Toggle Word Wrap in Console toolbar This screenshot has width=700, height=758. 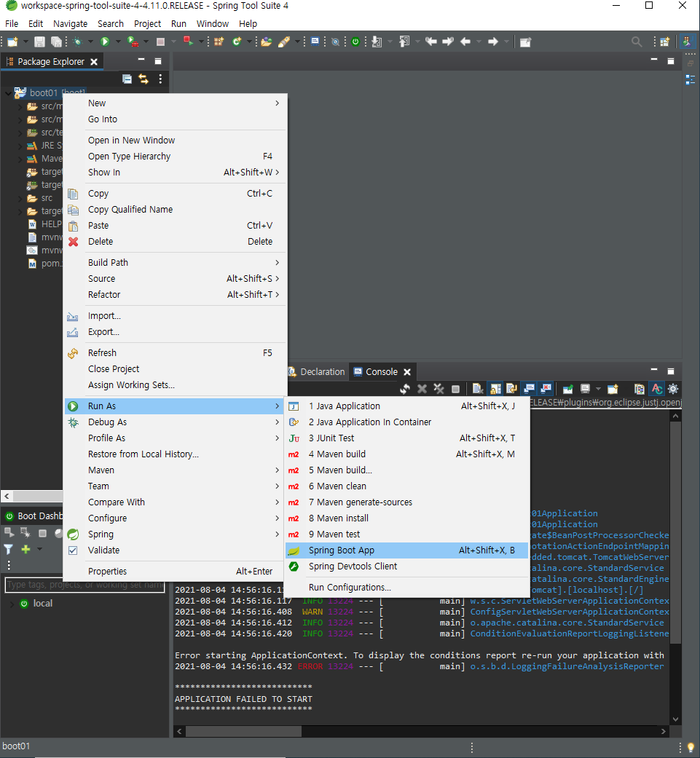tap(511, 389)
